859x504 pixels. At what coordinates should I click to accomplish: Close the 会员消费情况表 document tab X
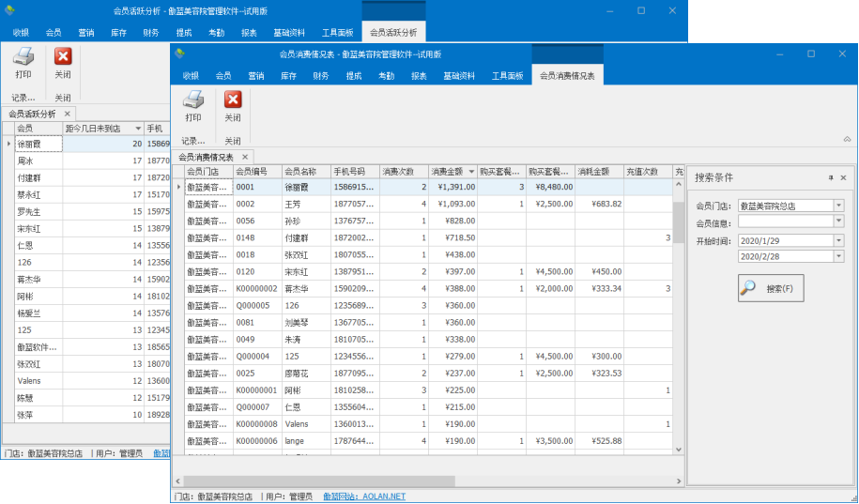pyautogui.click(x=245, y=157)
